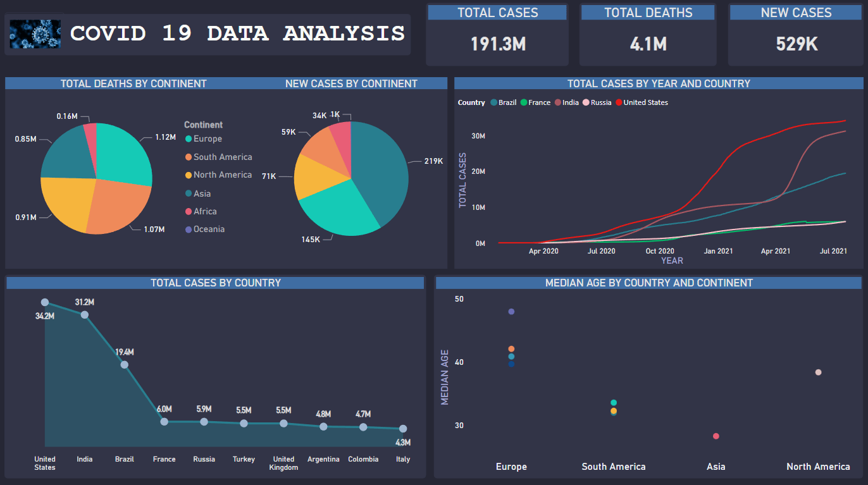This screenshot has height=485, width=868.
Task: Click the Oceania legend entry
Action: 209,229
